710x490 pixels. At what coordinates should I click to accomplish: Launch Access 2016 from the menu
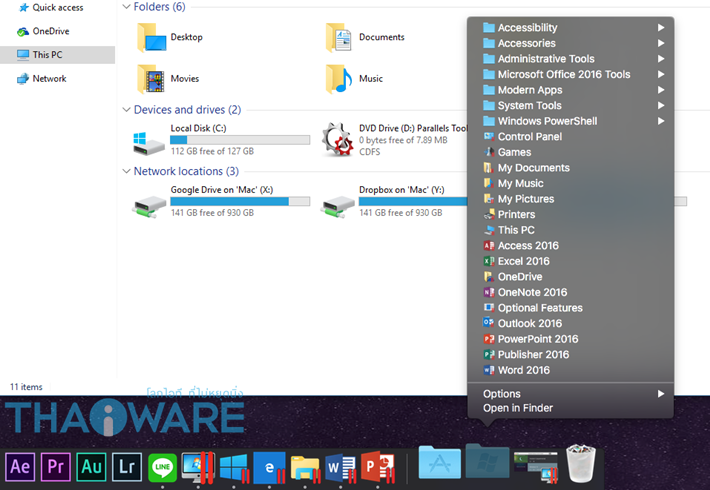571,245
